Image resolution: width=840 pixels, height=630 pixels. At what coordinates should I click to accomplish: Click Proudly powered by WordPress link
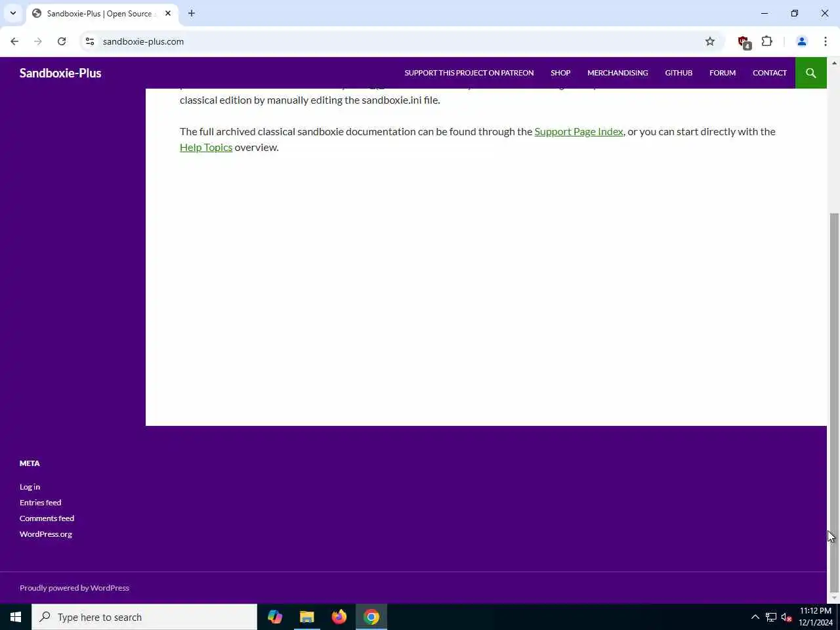tap(74, 588)
